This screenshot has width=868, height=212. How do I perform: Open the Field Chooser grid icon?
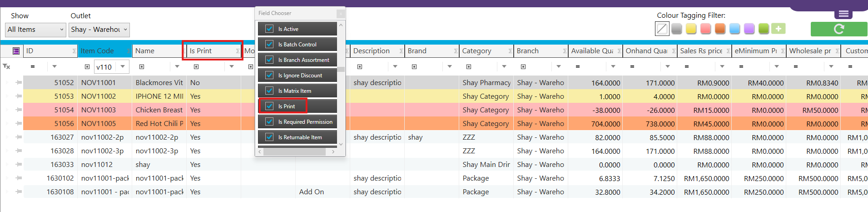click(16, 51)
